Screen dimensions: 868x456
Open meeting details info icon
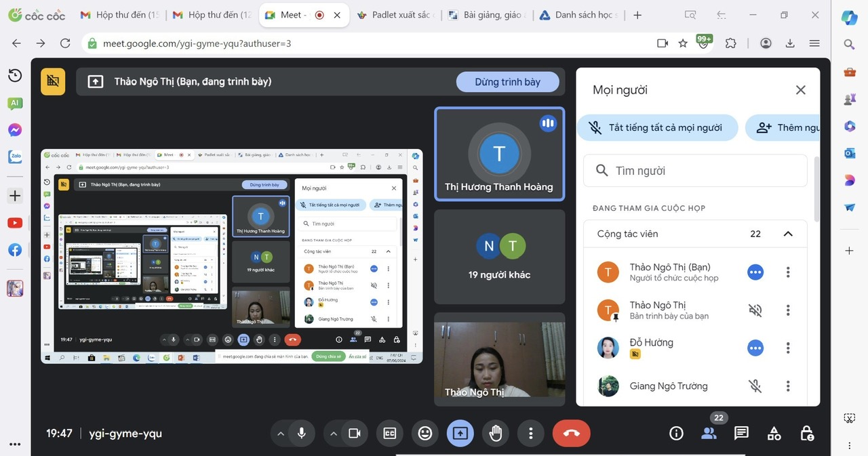pyautogui.click(x=676, y=433)
